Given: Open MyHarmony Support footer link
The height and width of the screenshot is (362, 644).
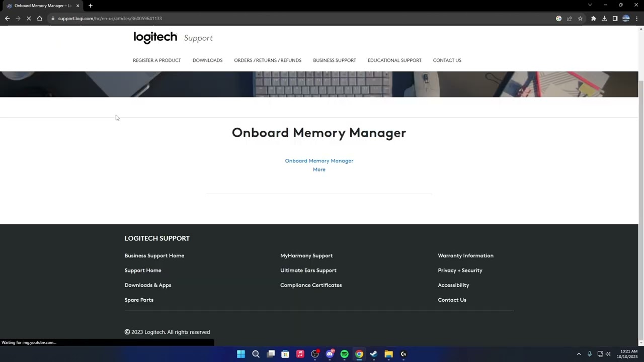Looking at the screenshot, I should click(x=306, y=255).
